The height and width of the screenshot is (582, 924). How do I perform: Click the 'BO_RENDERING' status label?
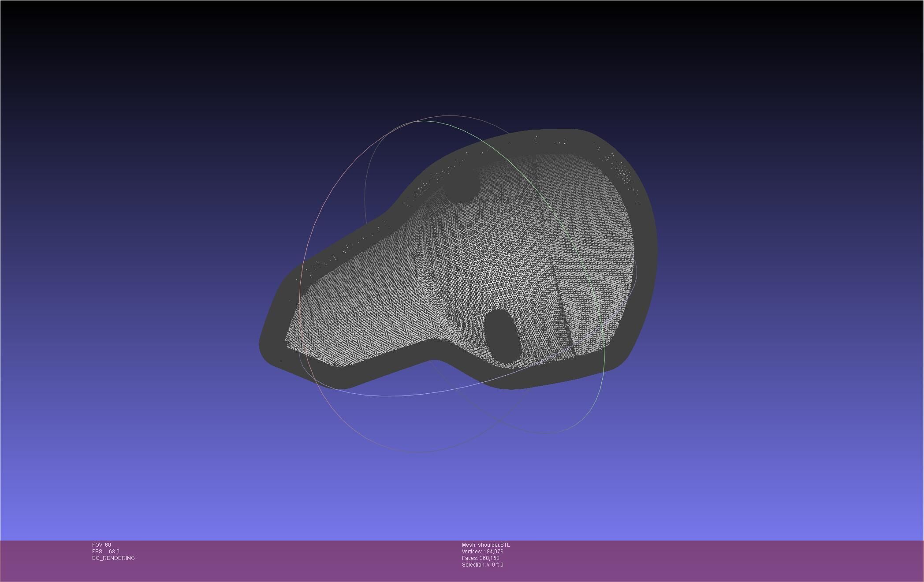[113, 558]
